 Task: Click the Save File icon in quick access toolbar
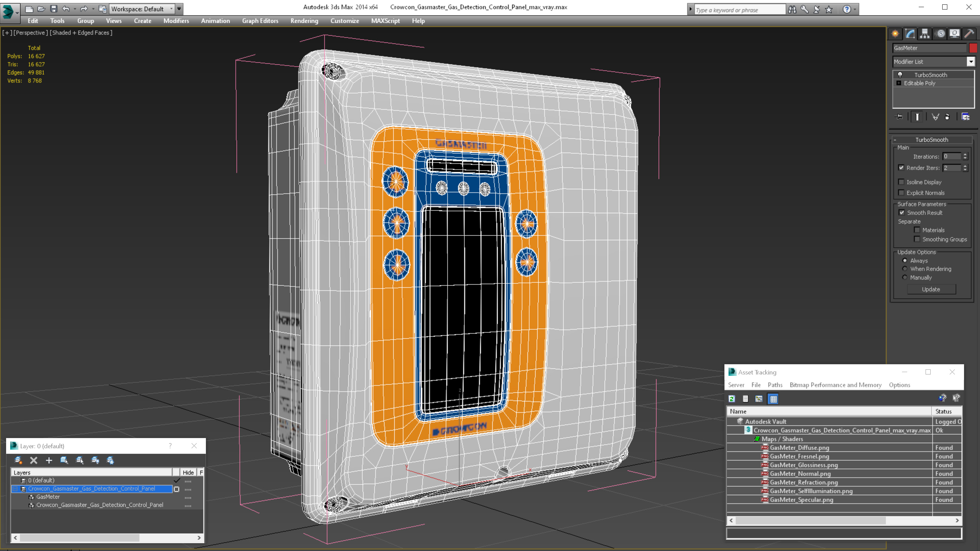[54, 9]
